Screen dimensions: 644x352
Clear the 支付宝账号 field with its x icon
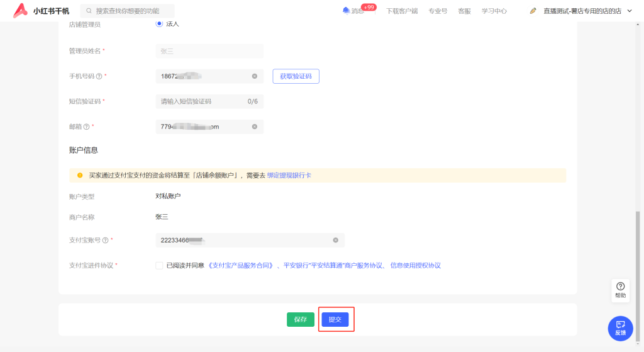click(336, 240)
